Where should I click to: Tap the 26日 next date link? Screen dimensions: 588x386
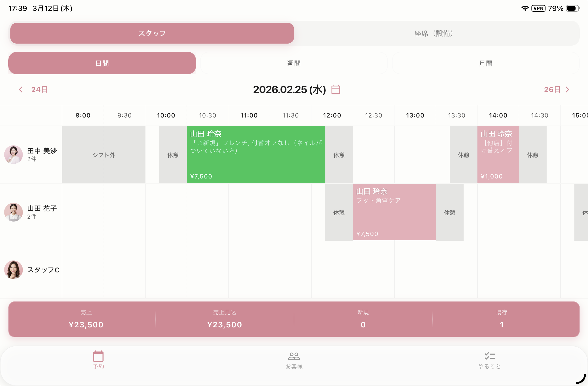pos(552,89)
